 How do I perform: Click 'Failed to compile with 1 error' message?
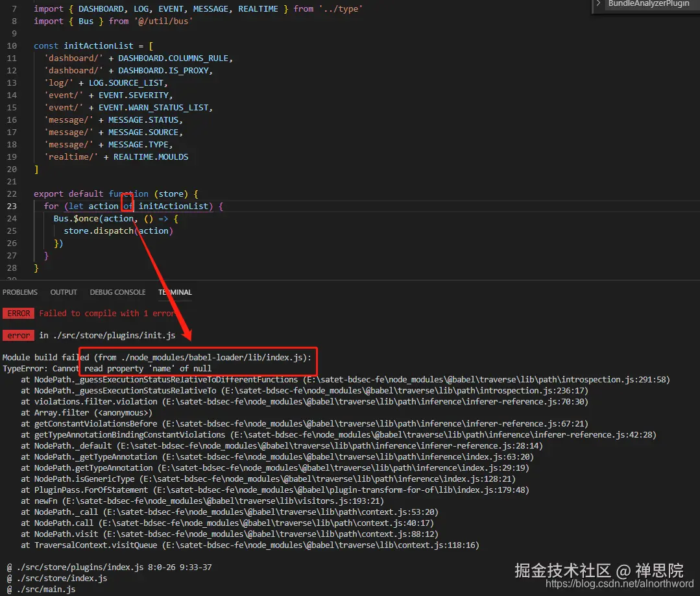tap(108, 314)
